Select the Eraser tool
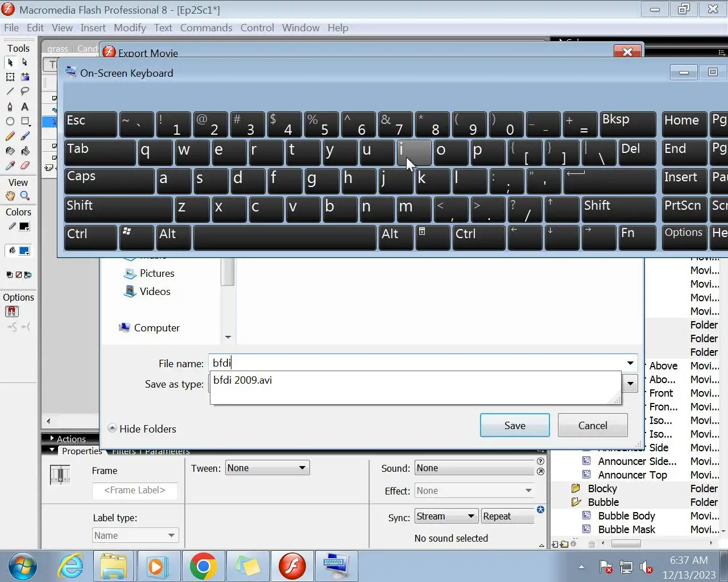The image size is (728, 582). point(24,165)
